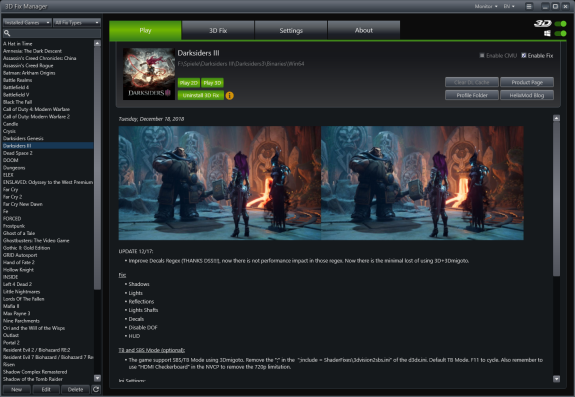
Task: Click the HelixMod Blog button
Action: pos(527,95)
